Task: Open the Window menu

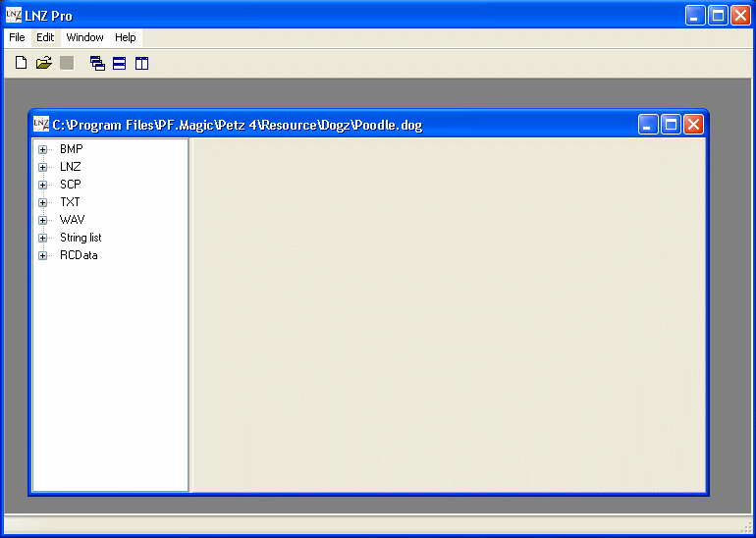Action: (84, 37)
